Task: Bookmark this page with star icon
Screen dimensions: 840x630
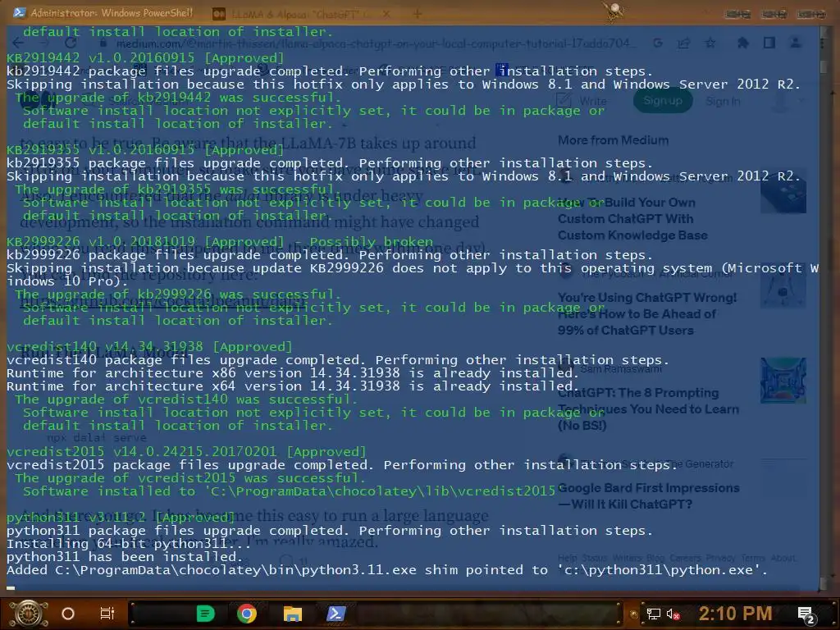Action: point(710,43)
